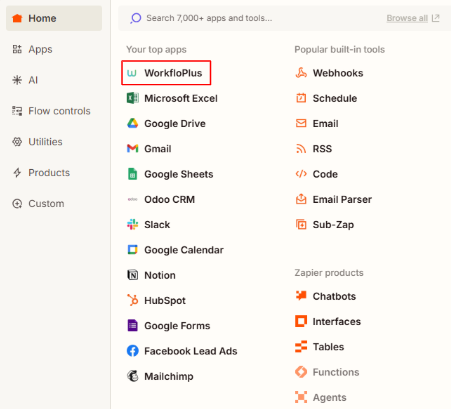
Task: Click the Interfaces icon
Action: click(301, 321)
